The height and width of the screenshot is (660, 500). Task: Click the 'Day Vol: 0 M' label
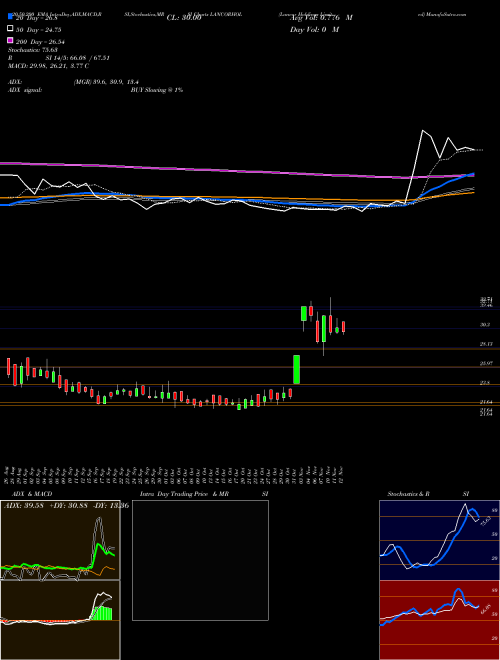(x=314, y=29)
